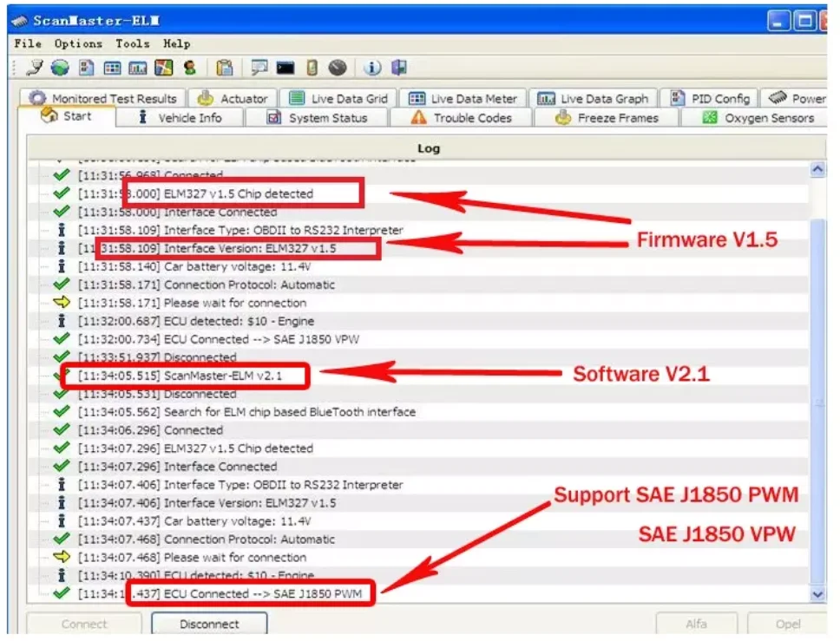Click the Opel button
This screenshot has height=641, width=840.
tap(788, 624)
